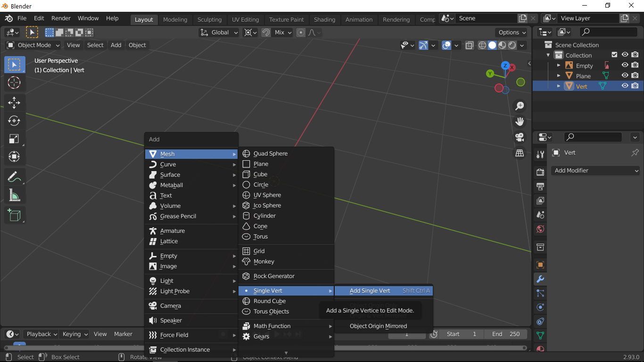The height and width of the screenshot is (362, 644).
Task: Select the Annotate tool
Action: coord(14,177)
